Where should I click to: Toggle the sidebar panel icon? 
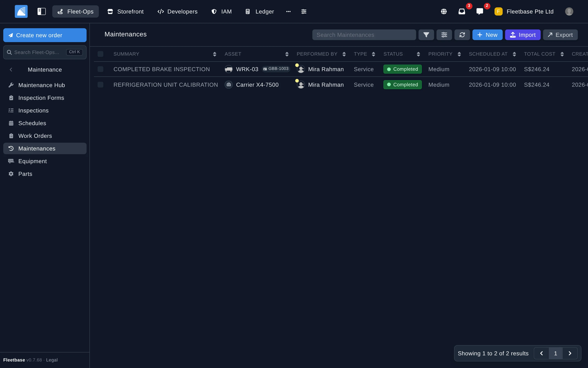click(x=42, y=11)
